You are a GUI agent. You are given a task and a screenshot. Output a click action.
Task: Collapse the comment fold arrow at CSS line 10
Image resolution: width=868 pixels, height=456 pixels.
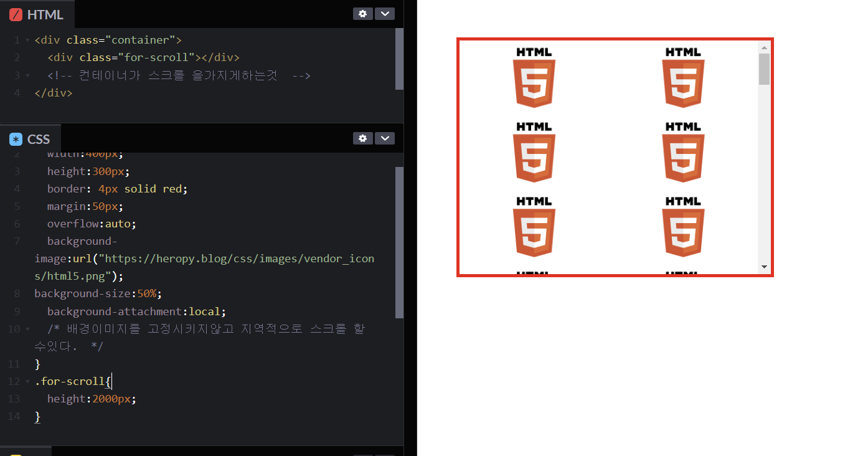click(27, 329)
